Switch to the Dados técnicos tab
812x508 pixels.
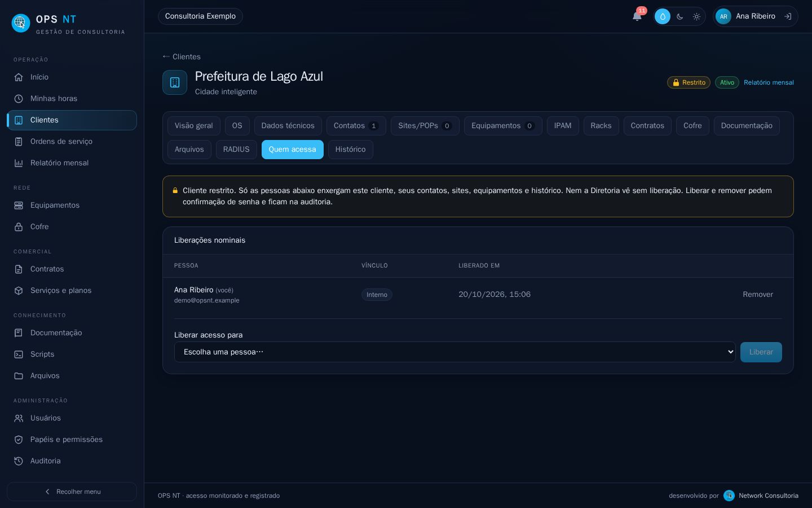[x=288, y=126]
